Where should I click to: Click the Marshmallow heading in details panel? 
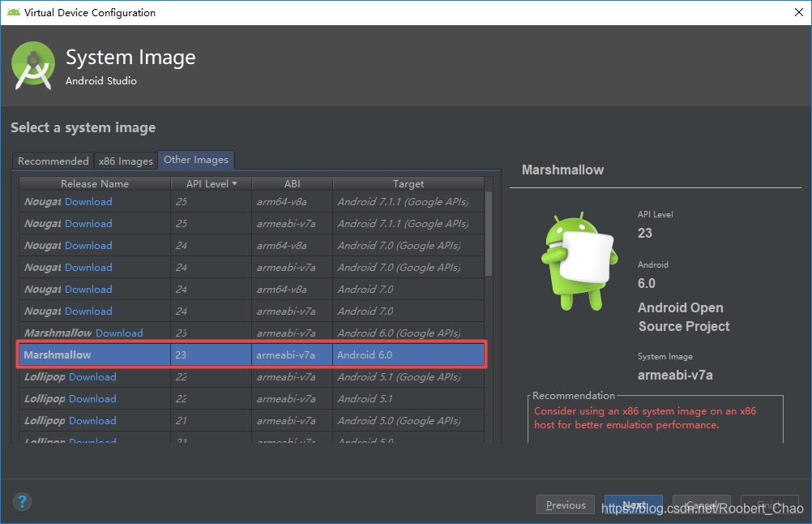point(562,170)
